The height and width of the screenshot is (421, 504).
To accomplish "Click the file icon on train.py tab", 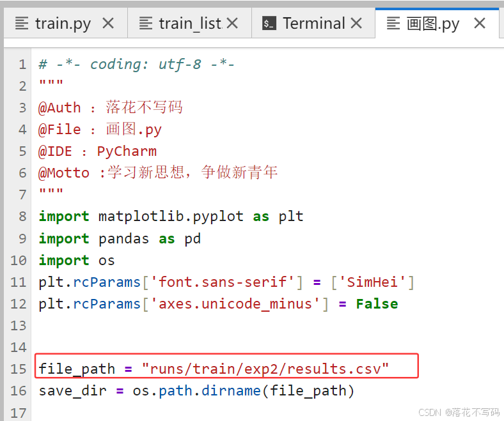I will [x=22, y=24].
